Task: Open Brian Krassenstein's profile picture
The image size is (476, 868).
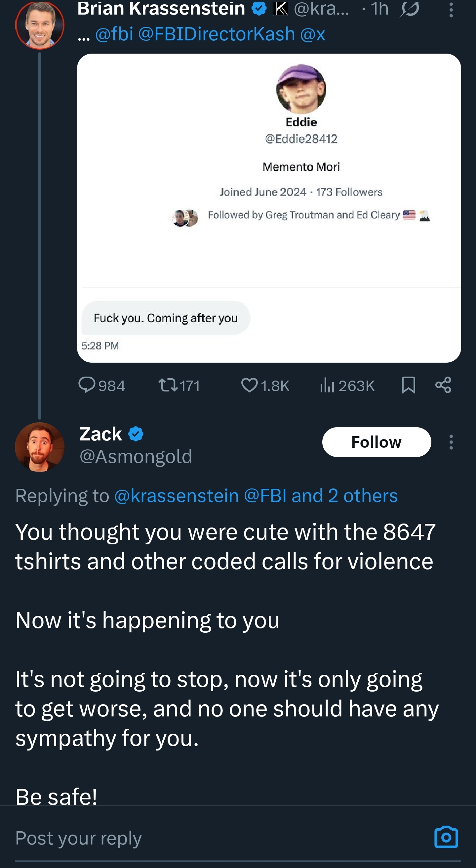Action: point(40,24)
